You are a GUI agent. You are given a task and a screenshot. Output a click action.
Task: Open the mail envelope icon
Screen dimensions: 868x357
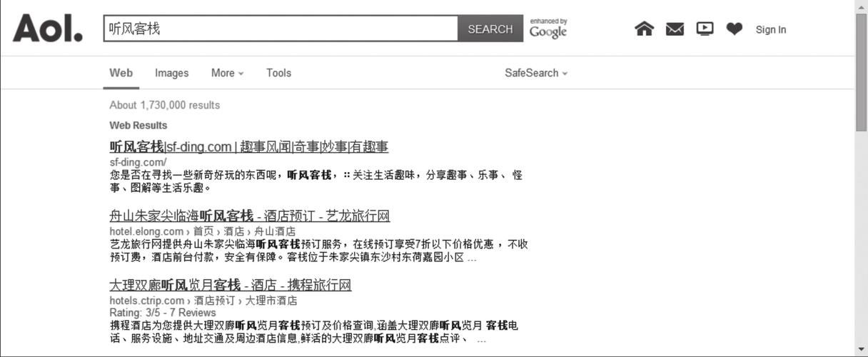pyautogui.click(x=675, y=29)
